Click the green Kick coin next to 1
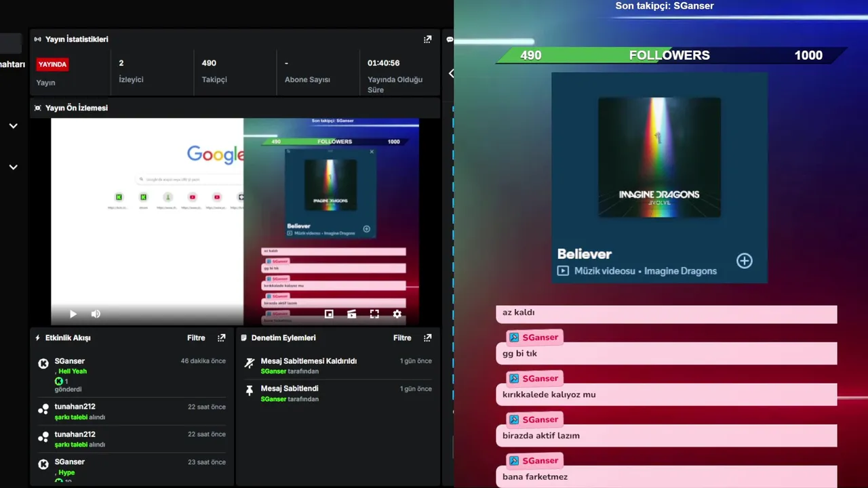 tap(59, 382)
